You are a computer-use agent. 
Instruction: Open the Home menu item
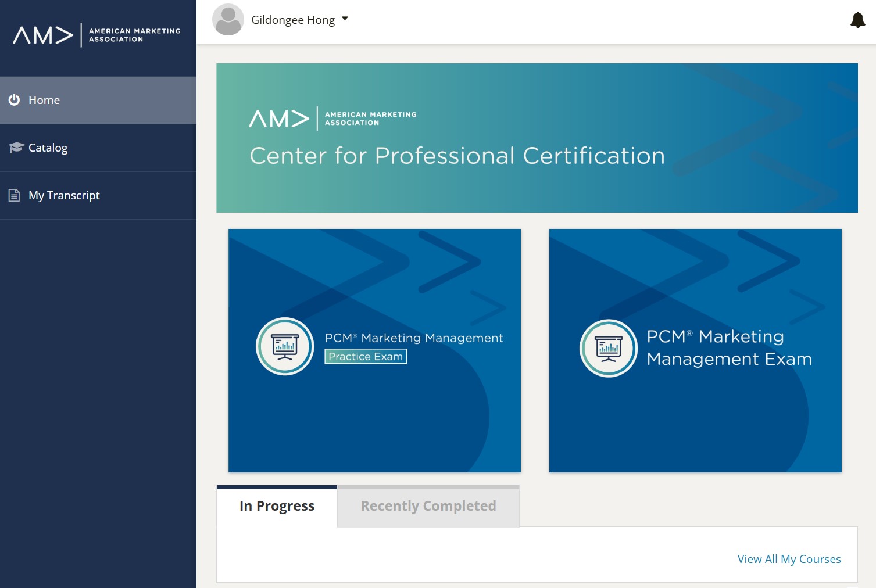point(98,100)
